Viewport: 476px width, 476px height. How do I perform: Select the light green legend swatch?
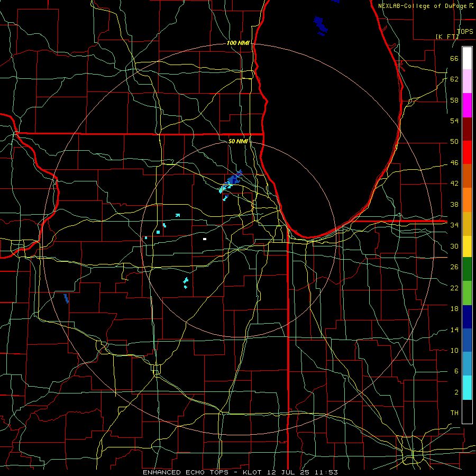pos(467,293)
